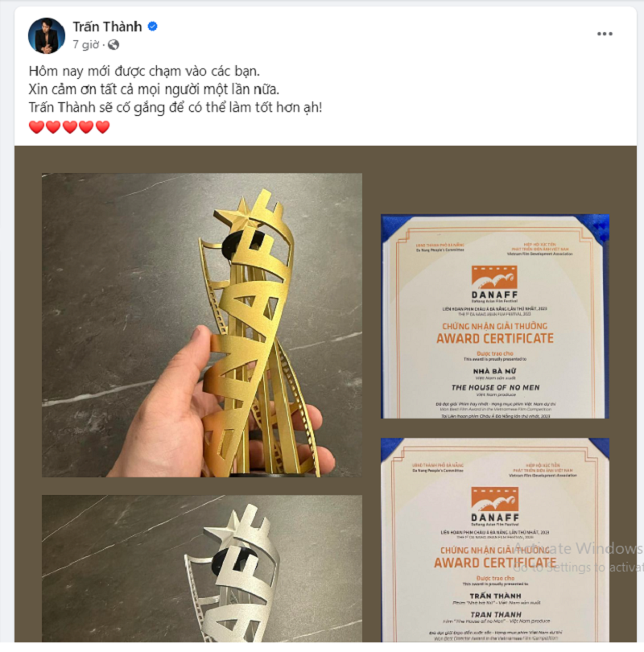644x652 pixels.
Task: Open the Nhà Bà Nữ award certificate photo
Action: tap(495, 316)
